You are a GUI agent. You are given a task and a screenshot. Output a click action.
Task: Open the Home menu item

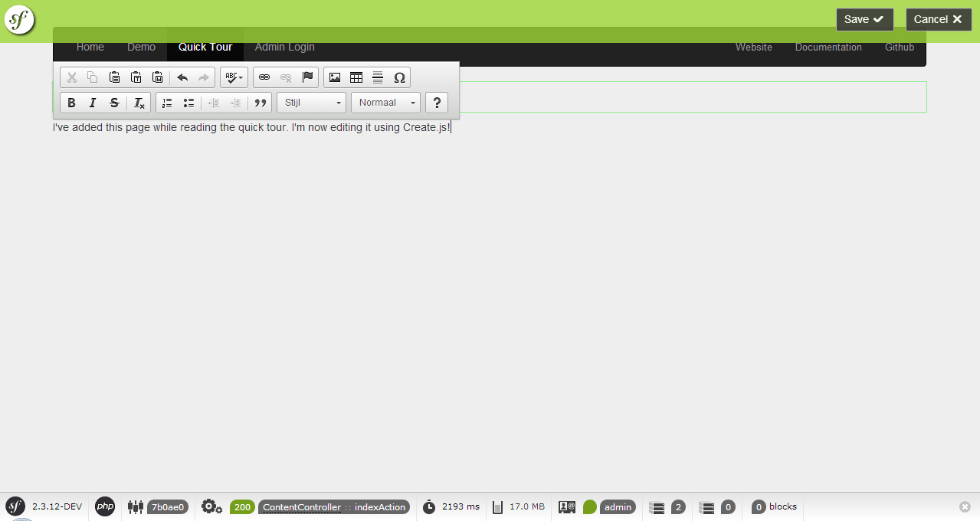click(x=90, y=47)
